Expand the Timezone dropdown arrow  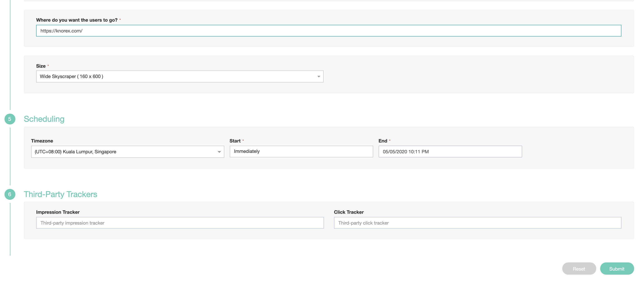point(219,152)
